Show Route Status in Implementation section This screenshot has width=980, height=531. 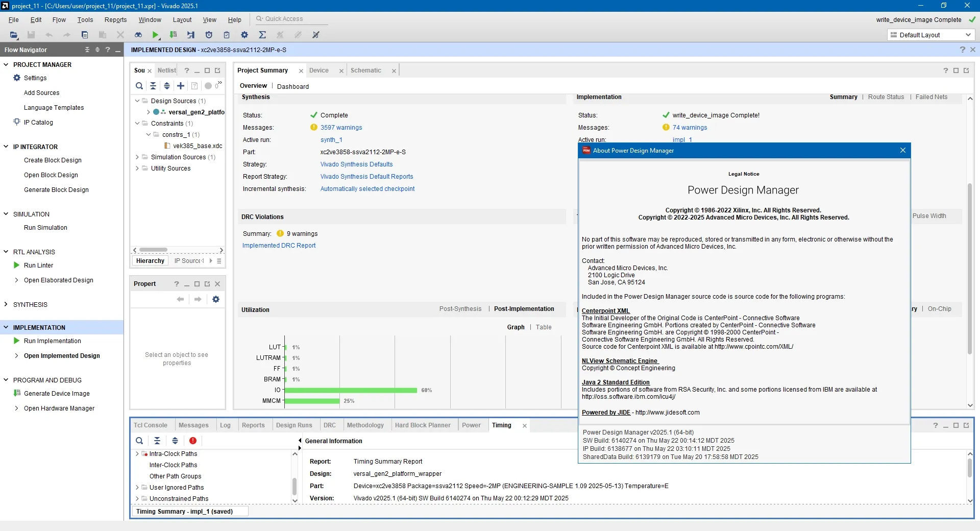click(886, 97)
